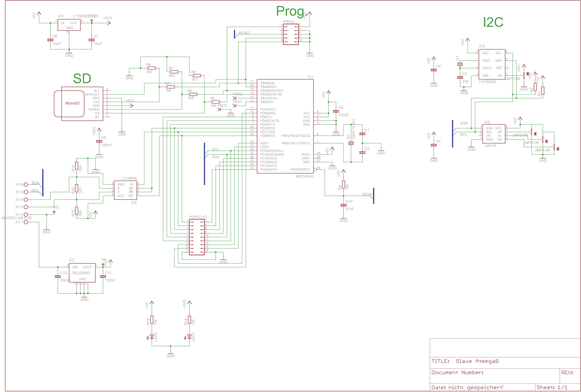Click terminal X1-4 pad
This screenshot has width=581, height=392.
click(26, 200)
